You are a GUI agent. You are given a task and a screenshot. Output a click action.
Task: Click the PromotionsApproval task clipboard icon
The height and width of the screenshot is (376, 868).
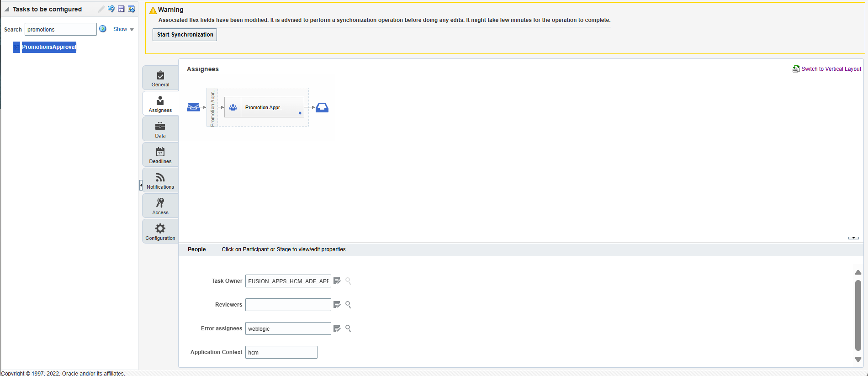click(16, 47)
